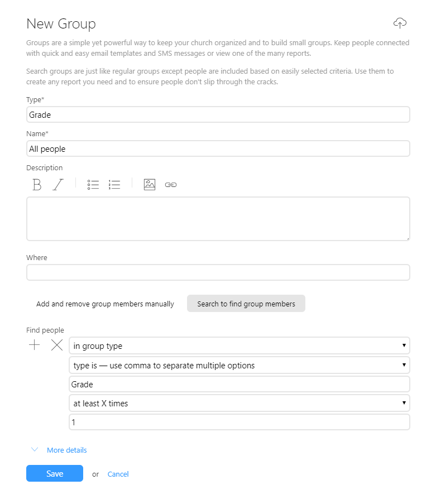The height and width of the screenshot is (504, 436).
Task: Insert a numbered list in description
Action: point(114,185)
